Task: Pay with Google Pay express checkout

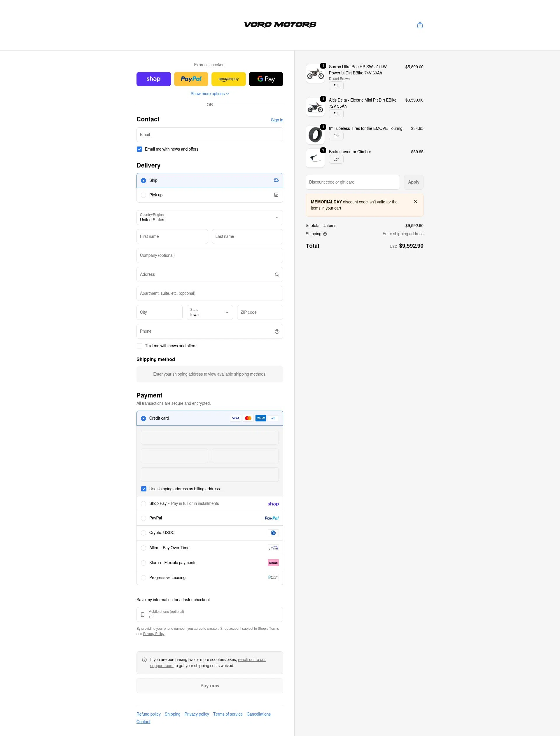Action: 266,79
